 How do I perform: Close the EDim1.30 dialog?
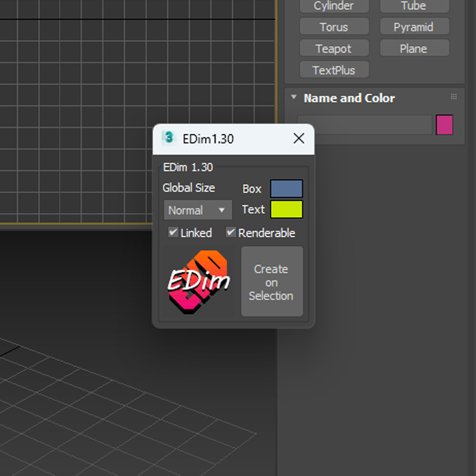click(299, 139)
